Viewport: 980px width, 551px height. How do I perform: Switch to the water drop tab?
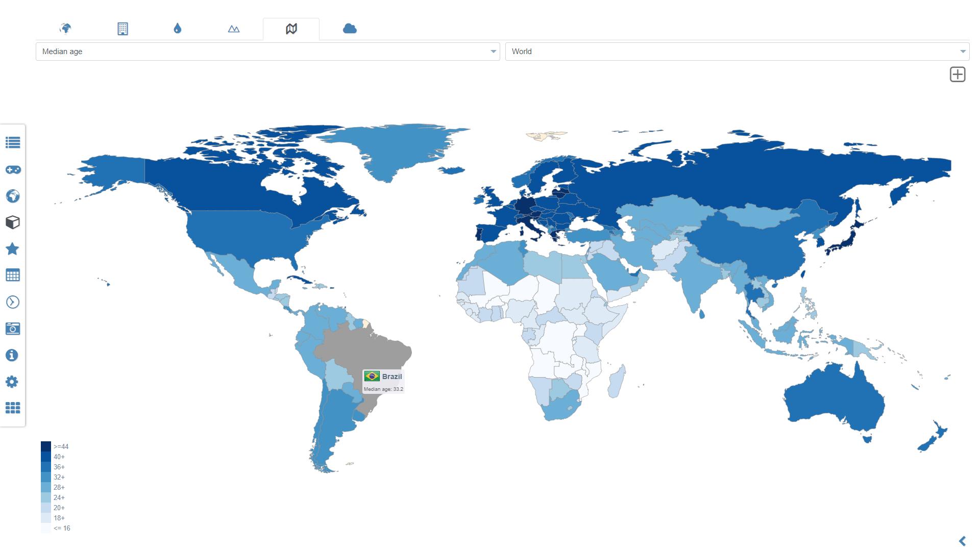click(x=177, y=29)
